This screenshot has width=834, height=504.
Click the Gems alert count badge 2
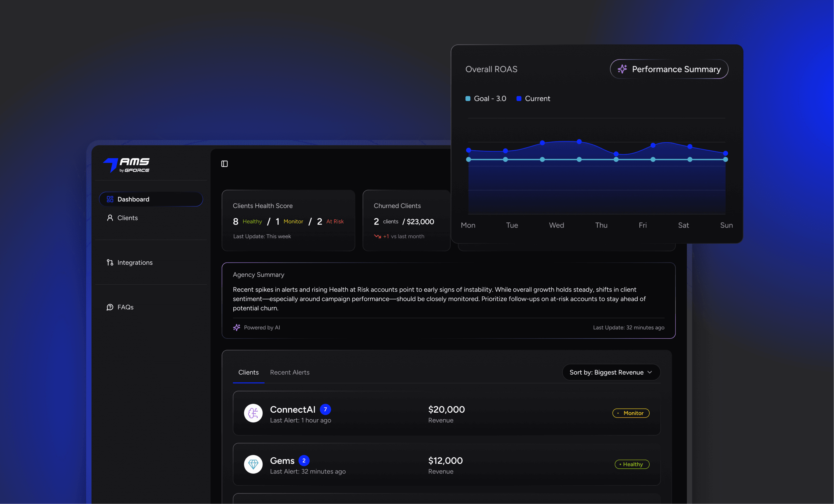pos(304,460)
